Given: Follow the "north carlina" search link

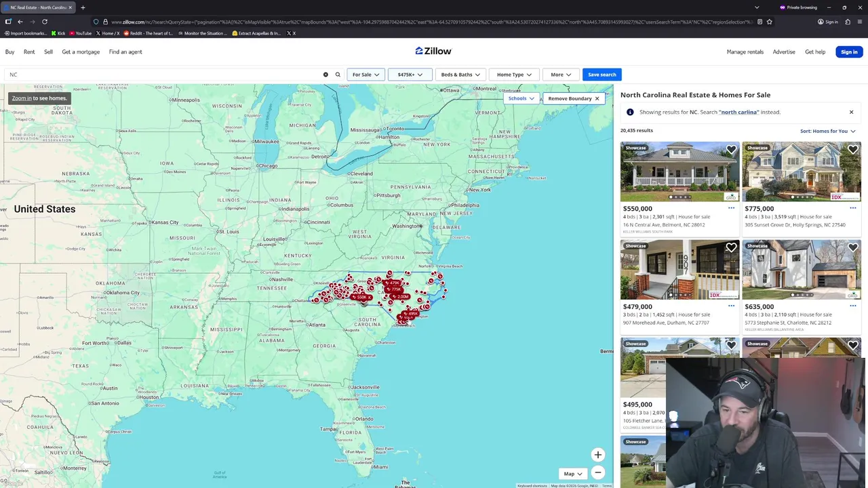Looking at the screenshot, I should tap(738, 112).
